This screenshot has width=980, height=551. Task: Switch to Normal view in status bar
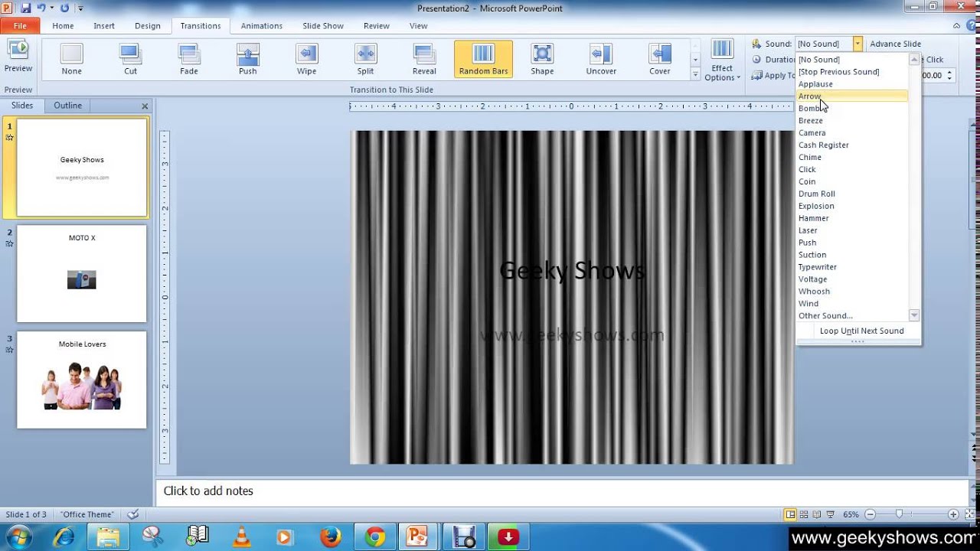(x=790, y=515)
